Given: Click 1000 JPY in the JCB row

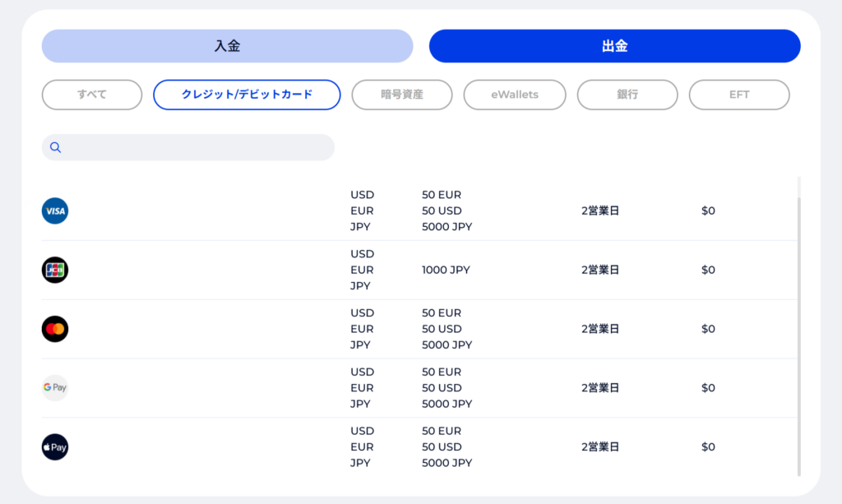Looking at the screenshot, I should (446, 270).
